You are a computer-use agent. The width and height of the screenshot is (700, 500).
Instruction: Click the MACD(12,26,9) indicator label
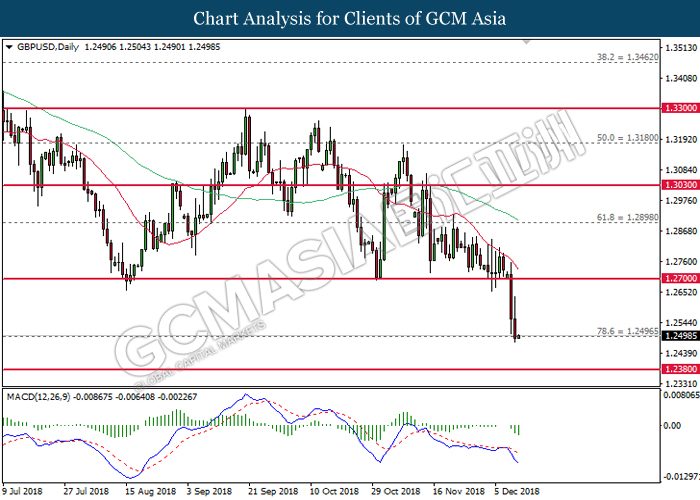click(38, 397)
